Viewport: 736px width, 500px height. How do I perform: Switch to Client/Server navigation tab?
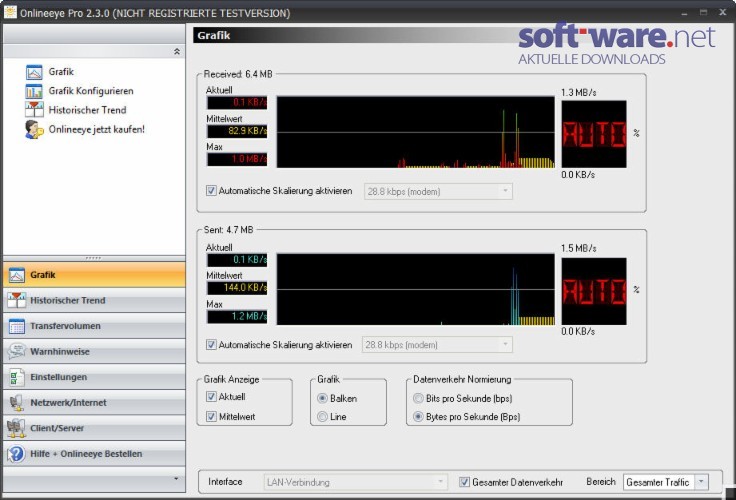pos(94,428)
